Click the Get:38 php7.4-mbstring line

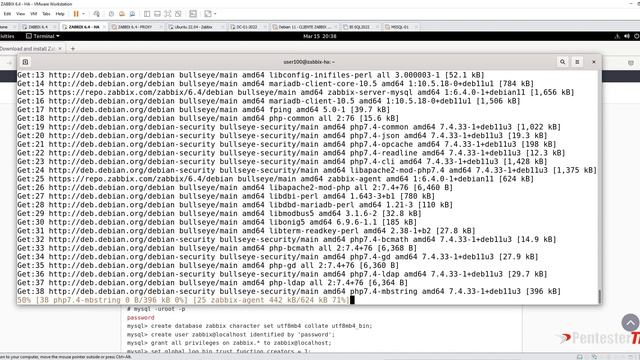click(289, 291)
